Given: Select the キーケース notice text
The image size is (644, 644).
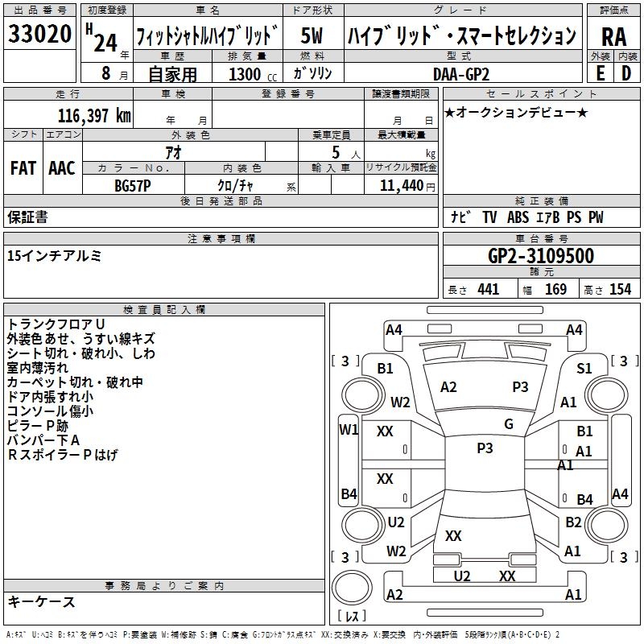Looking at the screenshot, I should point(42,602).
